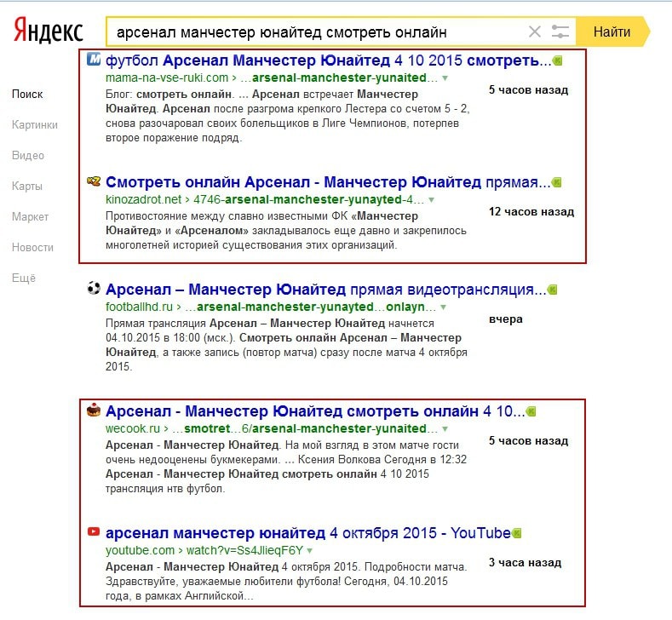Click inside the search query input field
Image resolution: width=672 pixels, height=620 pixels.
(315, 32)
